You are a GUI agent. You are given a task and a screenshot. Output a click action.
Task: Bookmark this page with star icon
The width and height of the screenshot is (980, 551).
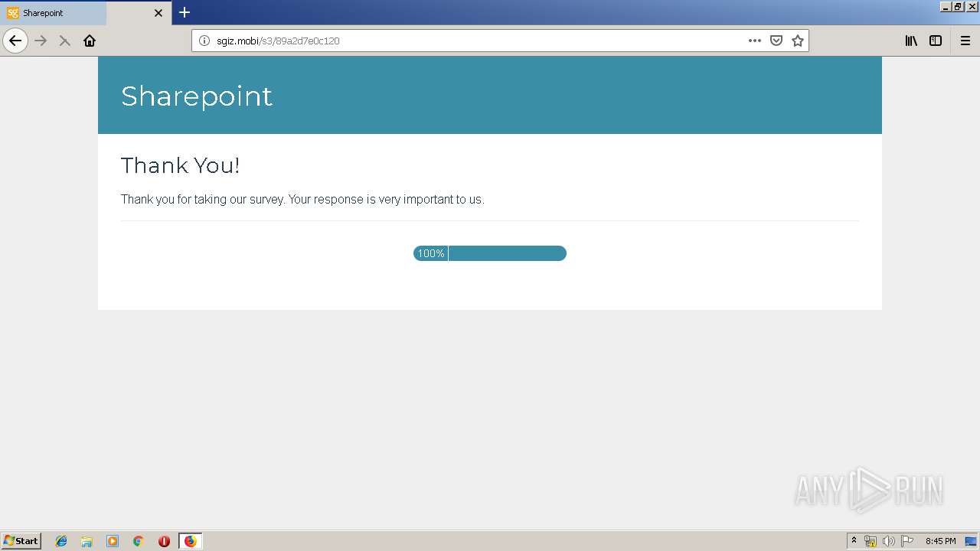(798, 41)
